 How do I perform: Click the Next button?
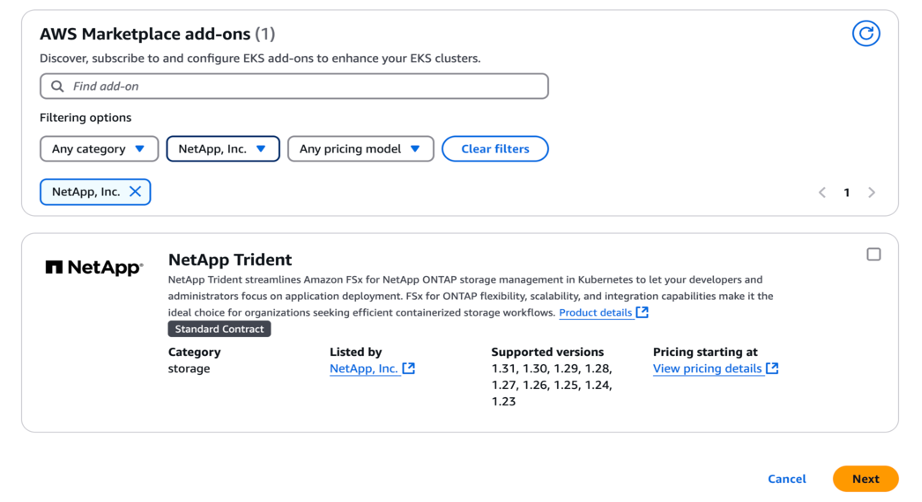(865, 479)
